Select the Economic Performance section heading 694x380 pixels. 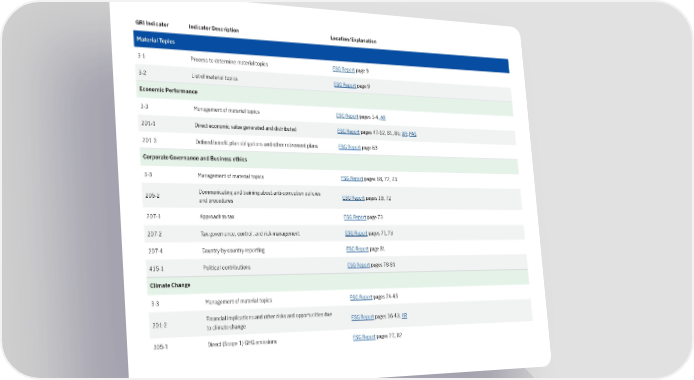pyautogui.click(x=168, y=90)
